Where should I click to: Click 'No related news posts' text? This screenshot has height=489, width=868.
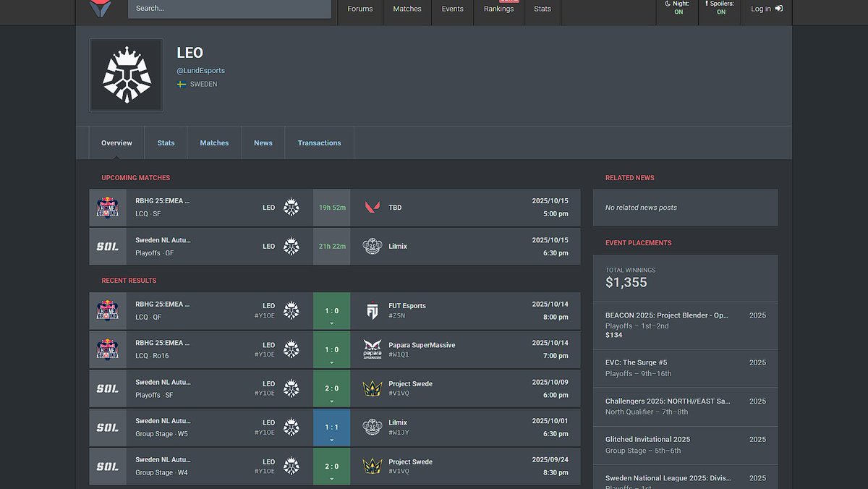tap(642, 208)
